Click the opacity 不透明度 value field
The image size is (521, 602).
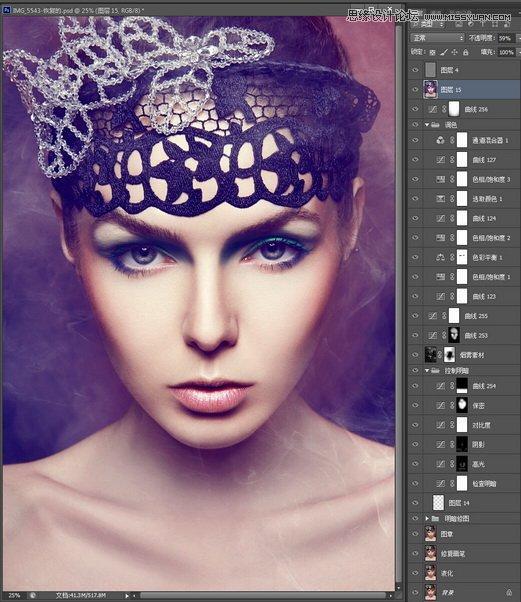point(506,38)
